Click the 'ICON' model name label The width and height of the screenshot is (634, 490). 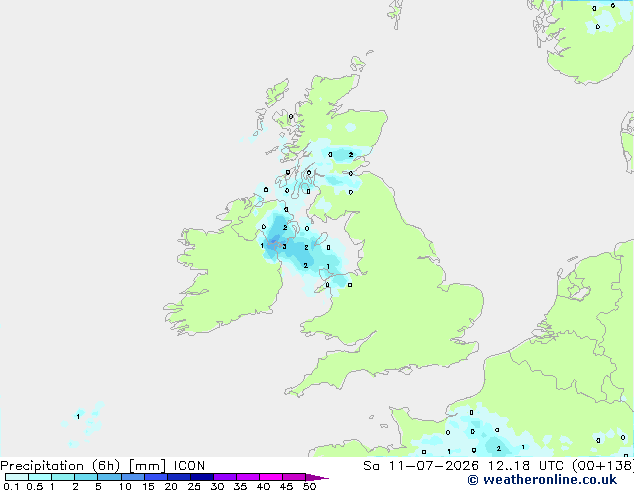pyautogui.click(x=189, y=466)
